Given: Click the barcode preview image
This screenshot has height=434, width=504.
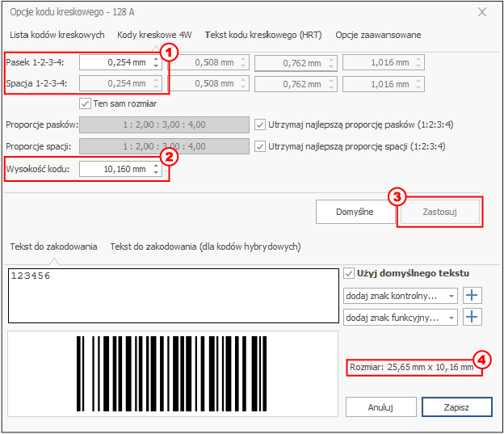Looking at the screenshot, I should click(x=172, y=373).
